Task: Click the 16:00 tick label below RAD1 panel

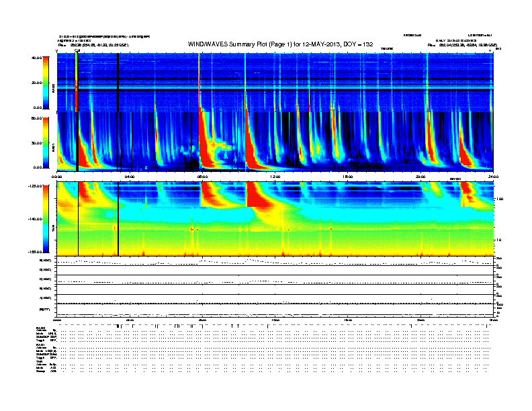Action: (348, 177)
